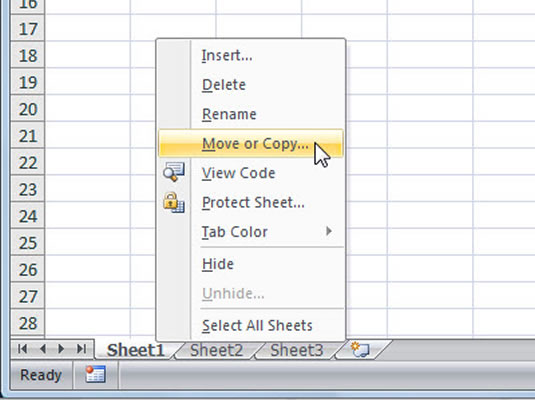Select row header 25
Image resolution: width=535 pixels, height=400 pixels.
pos(28,243)
